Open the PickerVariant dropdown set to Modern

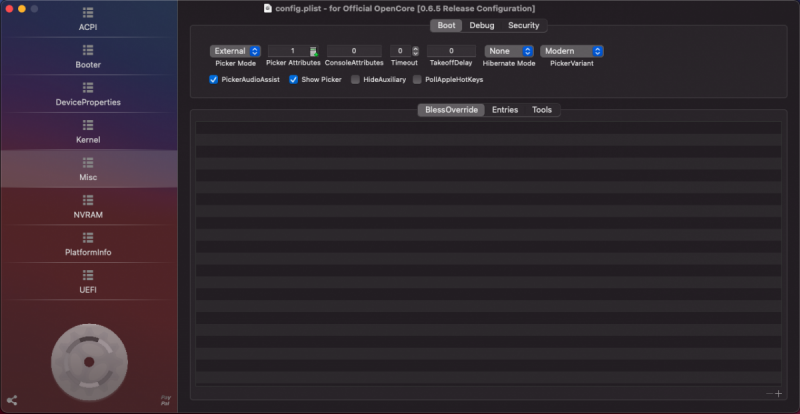click(571, 51)
